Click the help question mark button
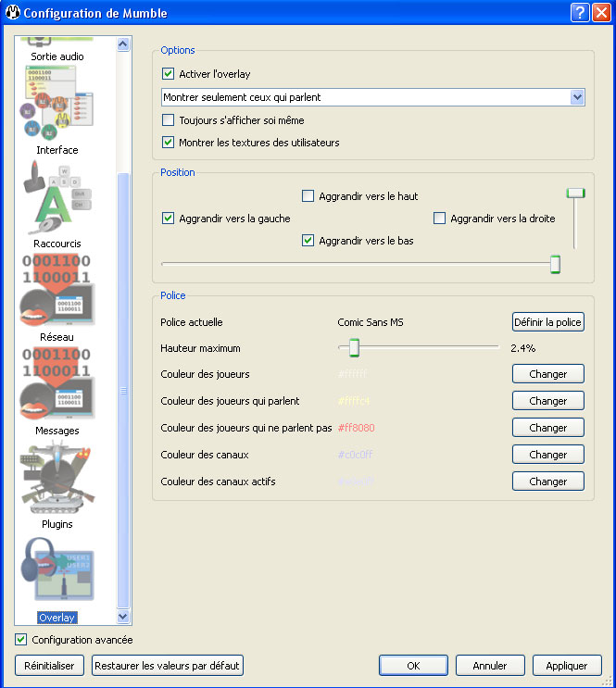This screenshot has height=688, width=616. (580, 12)
